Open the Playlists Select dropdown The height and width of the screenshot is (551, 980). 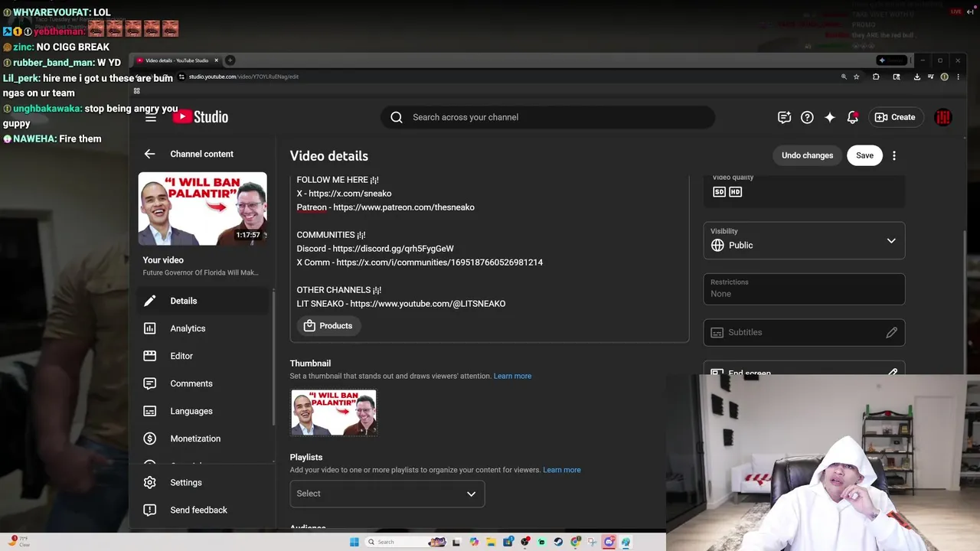coord(387,494)
